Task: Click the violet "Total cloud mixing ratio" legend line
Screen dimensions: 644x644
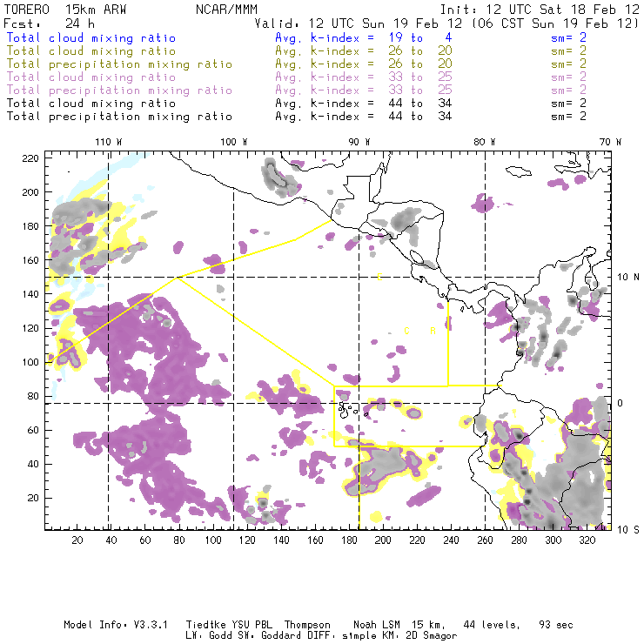Action: click(x=91, y=77)
